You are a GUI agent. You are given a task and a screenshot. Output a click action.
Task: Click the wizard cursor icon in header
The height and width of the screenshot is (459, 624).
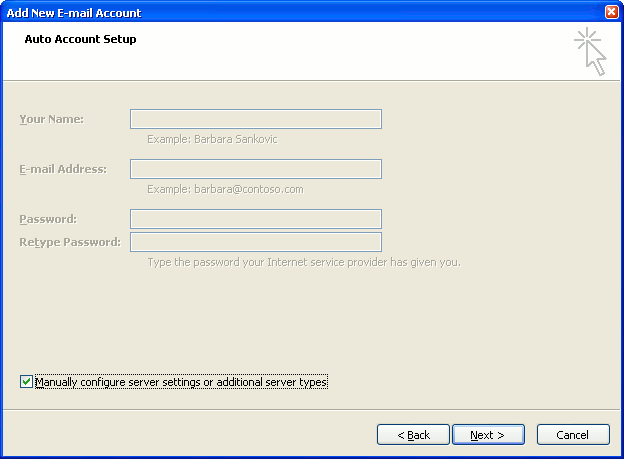coord(591,52)
